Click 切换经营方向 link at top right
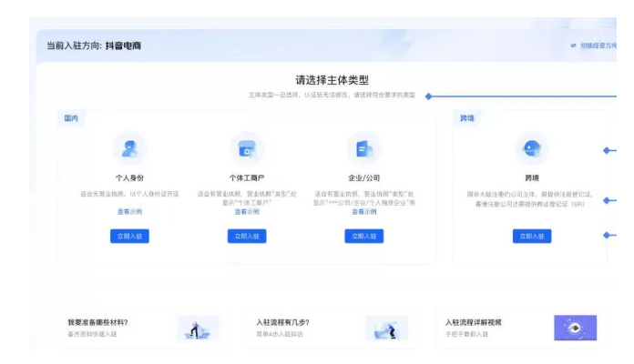 598,45
